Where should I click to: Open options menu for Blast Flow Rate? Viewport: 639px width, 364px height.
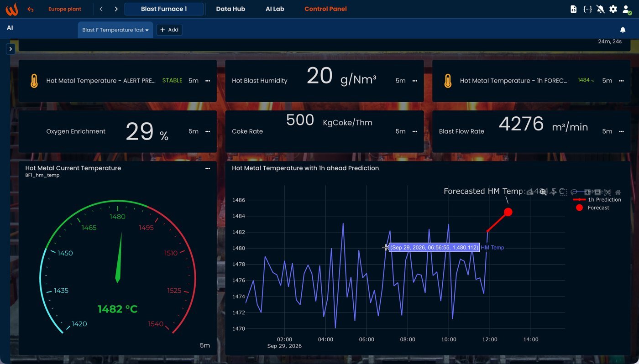621,131
